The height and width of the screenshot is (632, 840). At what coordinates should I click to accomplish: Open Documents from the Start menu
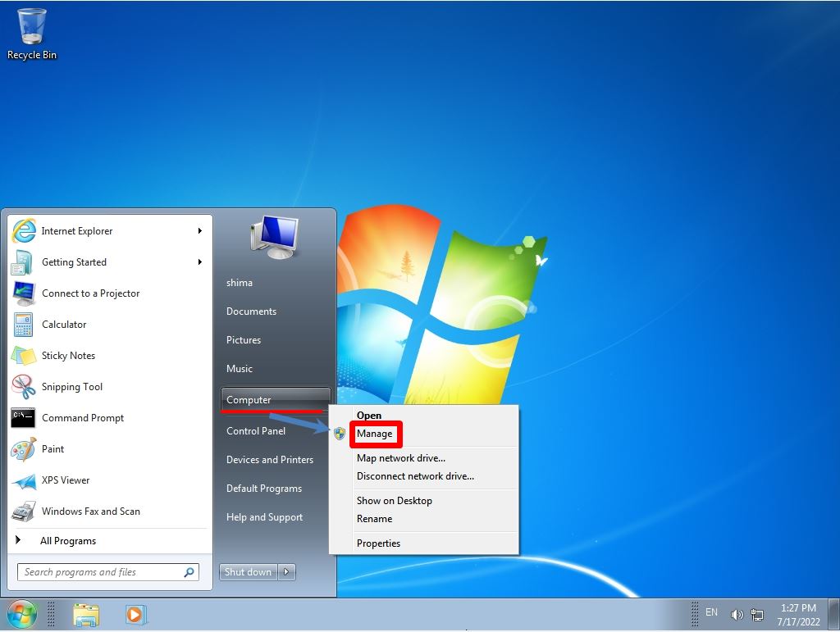pyautogui.click(x=251, y=311)
